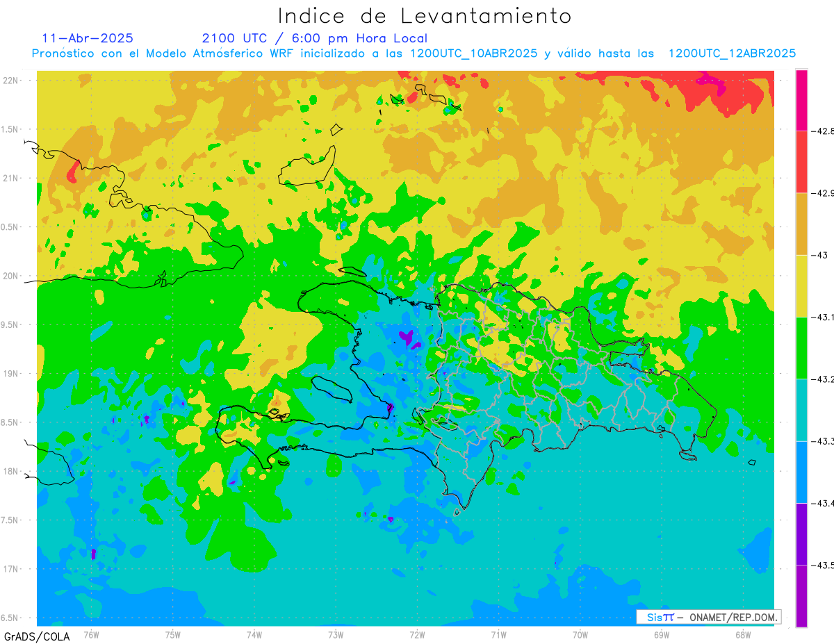Click the '0.5N' latitude axis label
The image size is (834, 644).
coord(10,226)
